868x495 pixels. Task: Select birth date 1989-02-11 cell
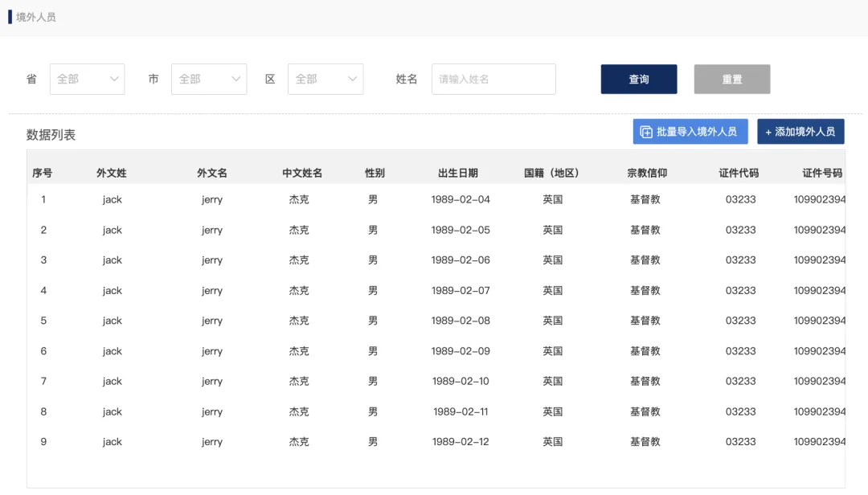461,411
